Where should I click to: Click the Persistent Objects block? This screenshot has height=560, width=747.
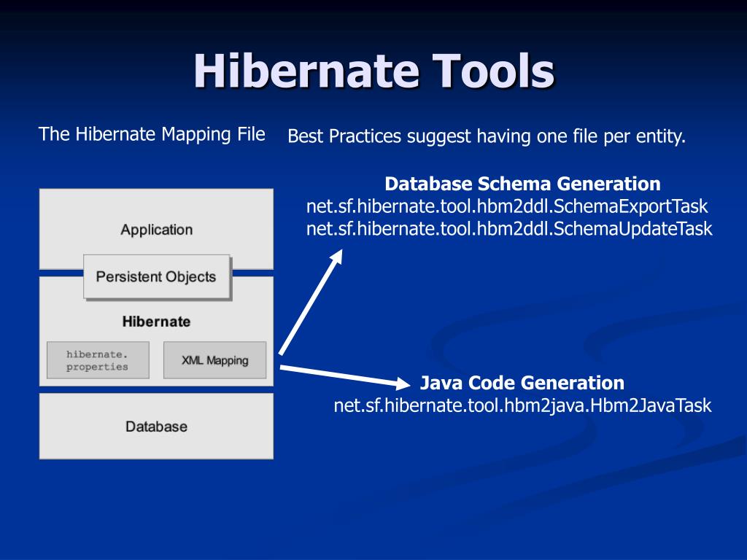point(155,277)
